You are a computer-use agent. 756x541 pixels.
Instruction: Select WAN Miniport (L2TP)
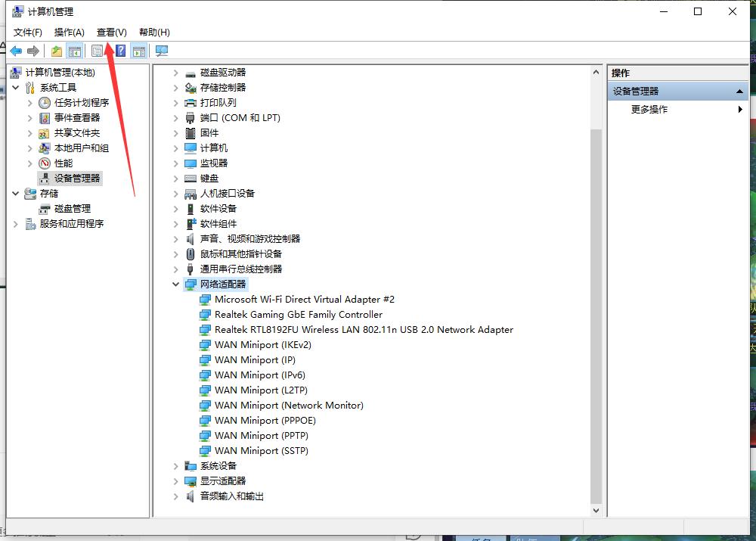[x=261, y=390]
